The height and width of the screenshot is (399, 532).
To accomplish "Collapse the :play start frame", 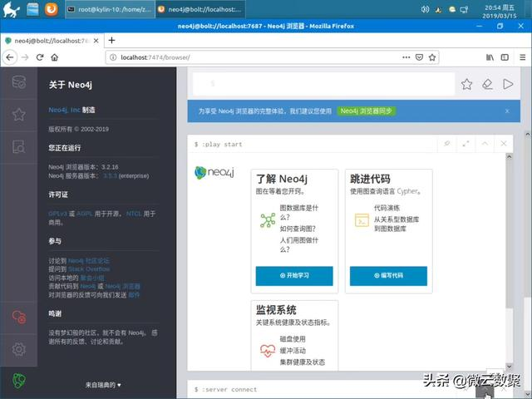I will [485, 144].
